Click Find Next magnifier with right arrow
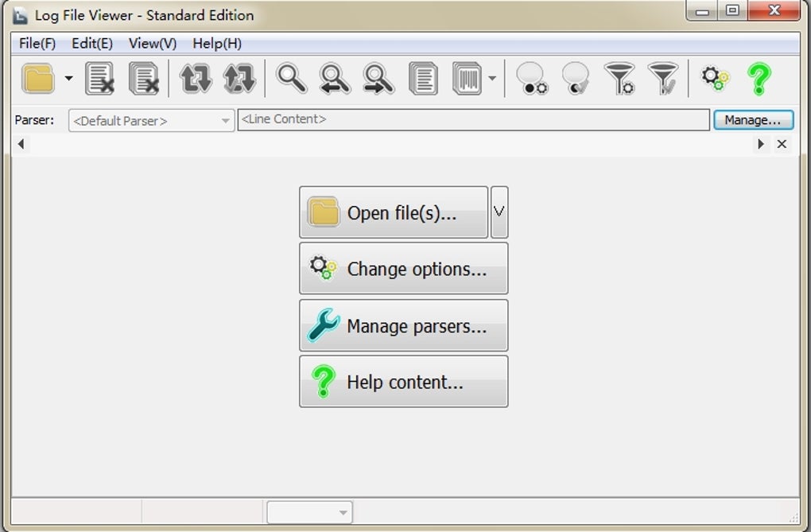 tap(378, 79)
